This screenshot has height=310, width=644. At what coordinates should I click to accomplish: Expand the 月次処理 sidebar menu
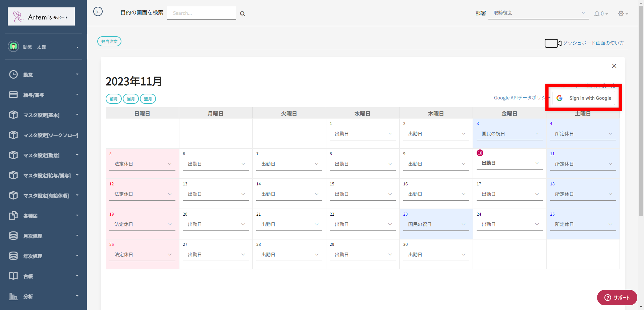click(44, 236)
